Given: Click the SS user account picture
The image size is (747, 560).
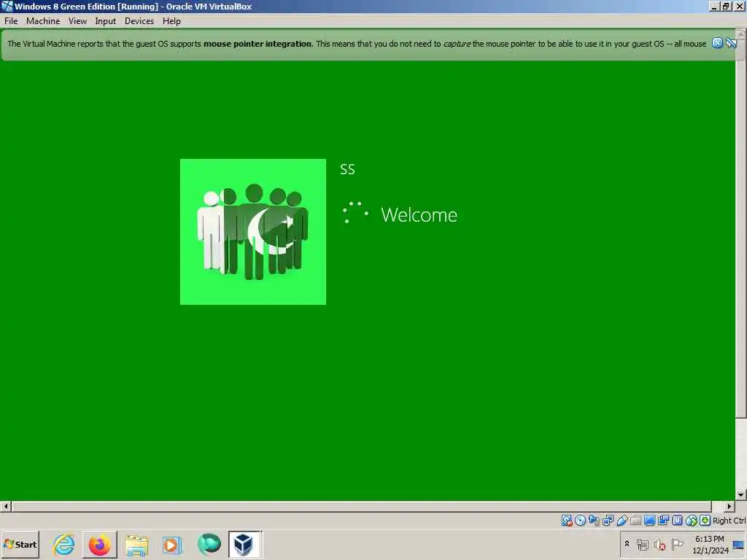Looking at the screenshot, I should (253, 232).
